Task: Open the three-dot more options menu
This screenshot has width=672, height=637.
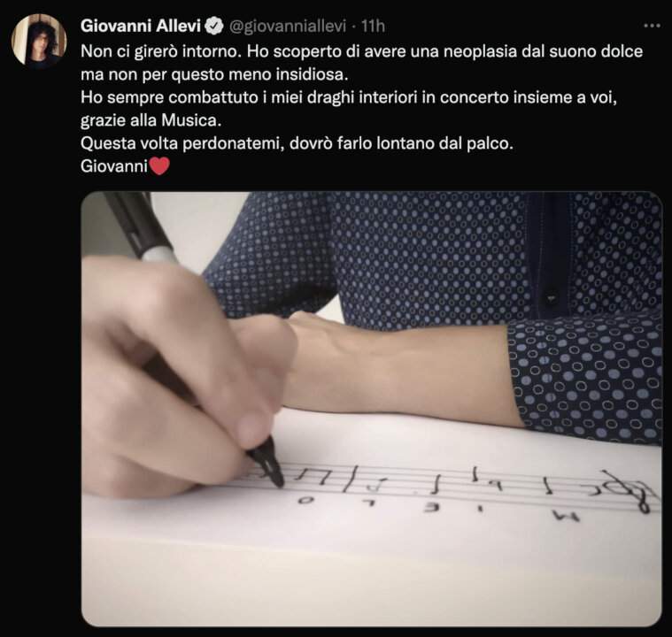Action: (x=652, y=27)
